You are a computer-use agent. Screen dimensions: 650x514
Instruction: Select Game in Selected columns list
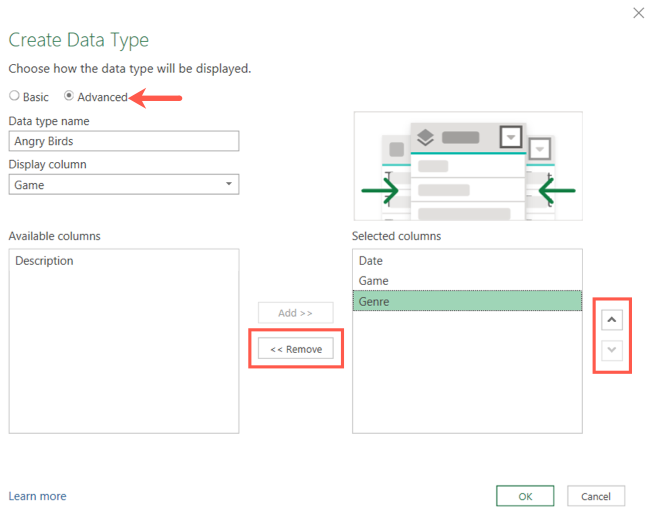click(374, 281)
